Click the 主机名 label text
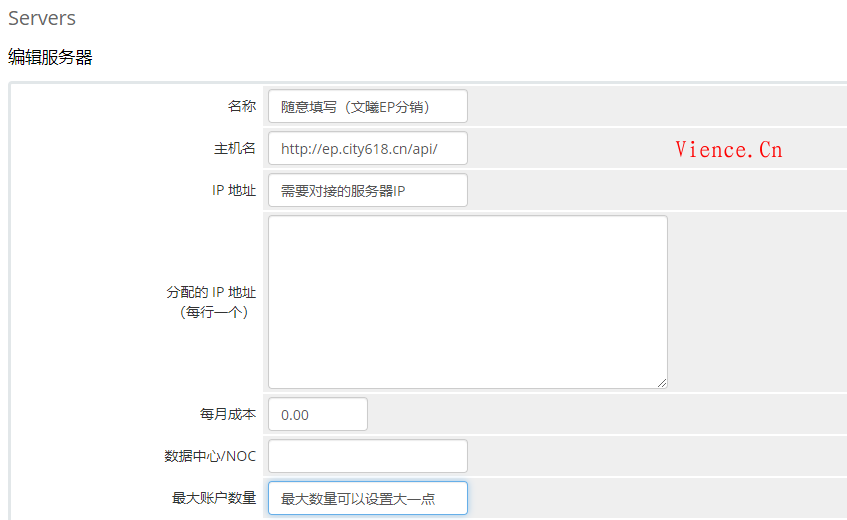Image resolution: width=847 pixels, height=520 pixels. 235,148
